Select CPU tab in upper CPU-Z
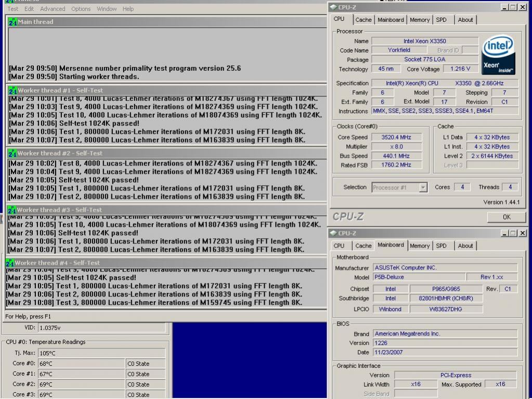 click(339, 19)
